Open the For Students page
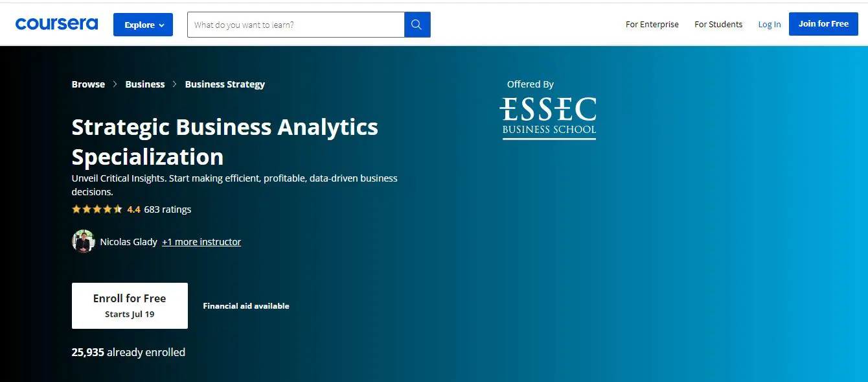 coord(718,24)
